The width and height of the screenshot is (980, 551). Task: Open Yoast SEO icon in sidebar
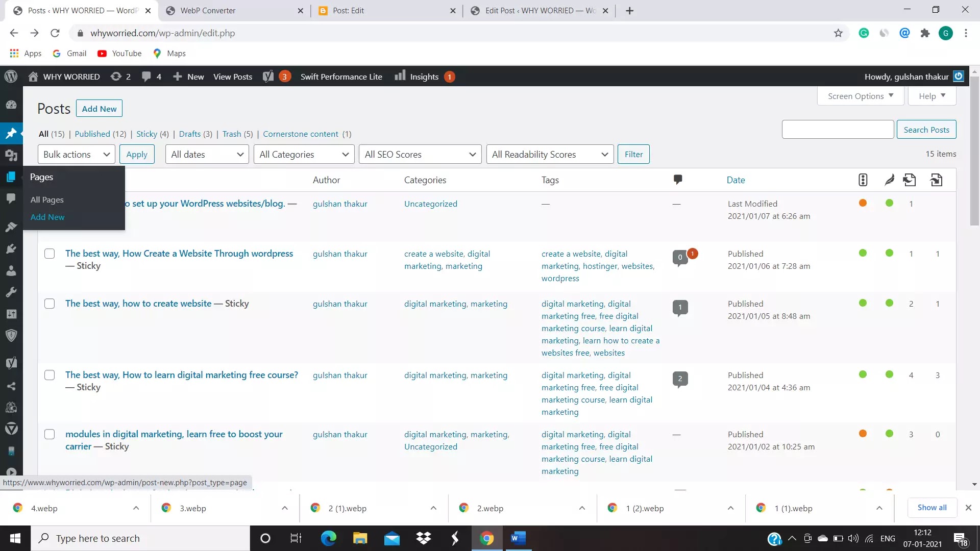(x=11, y=363)
